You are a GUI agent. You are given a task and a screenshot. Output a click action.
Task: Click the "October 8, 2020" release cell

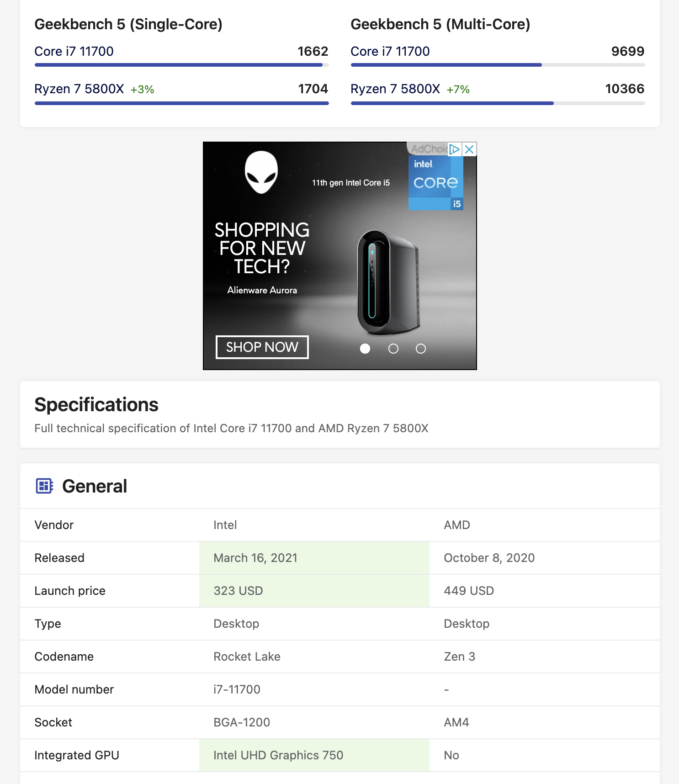click(x=545, y=558)
